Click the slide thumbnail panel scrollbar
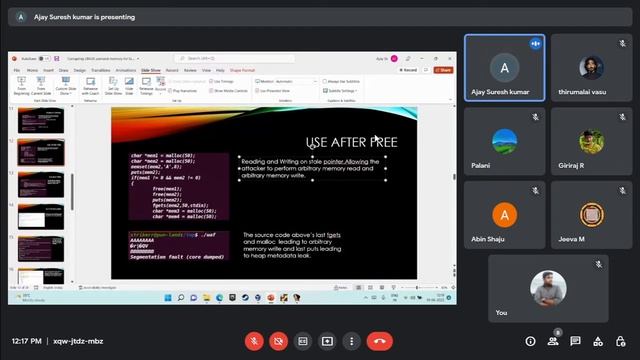640x360 pixels. [72, 192]
